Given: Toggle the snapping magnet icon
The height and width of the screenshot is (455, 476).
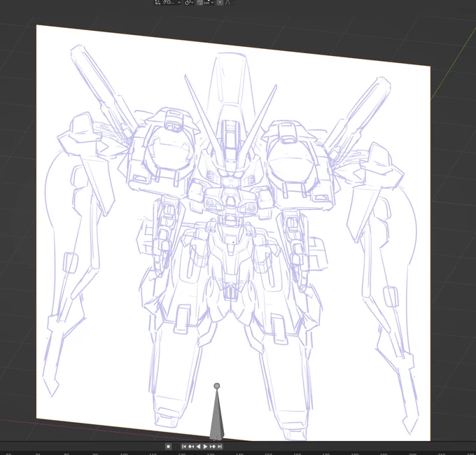Looking at the screenshot, I should tap(199, 2).
